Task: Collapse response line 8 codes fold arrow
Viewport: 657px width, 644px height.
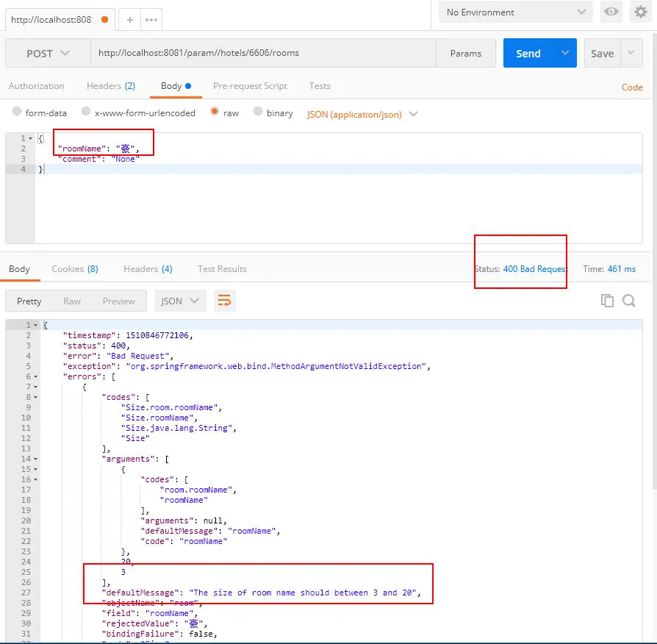Action: tap(35, 398)
